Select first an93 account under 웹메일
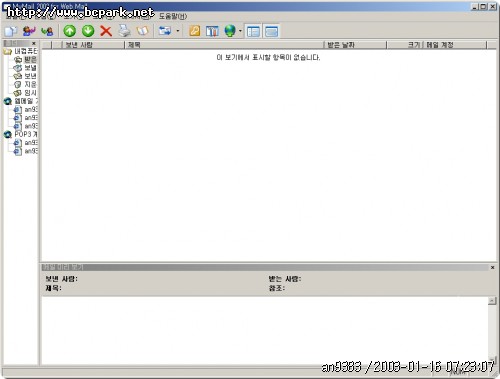Viewport: 500px width, 379px height. 31,110
